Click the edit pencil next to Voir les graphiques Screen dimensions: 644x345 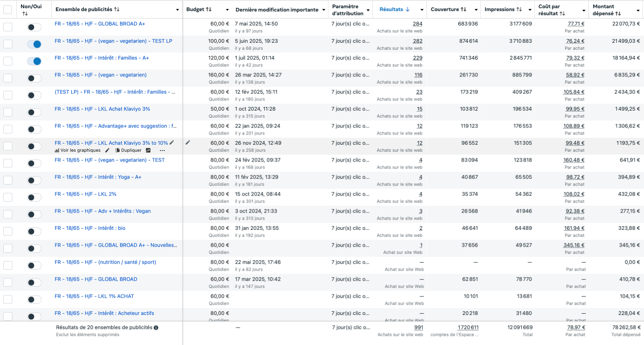point(108,150)
